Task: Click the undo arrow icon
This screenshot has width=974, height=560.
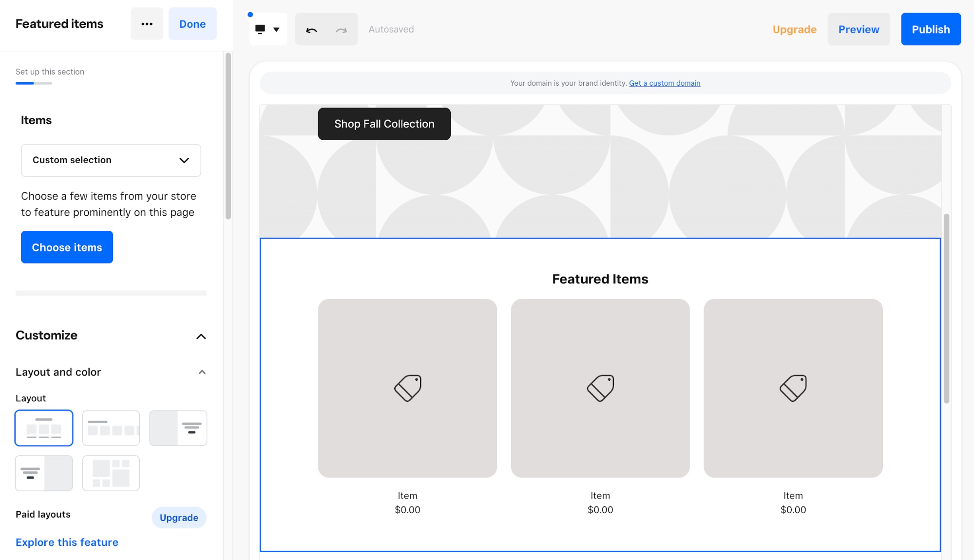Action: 312,29
